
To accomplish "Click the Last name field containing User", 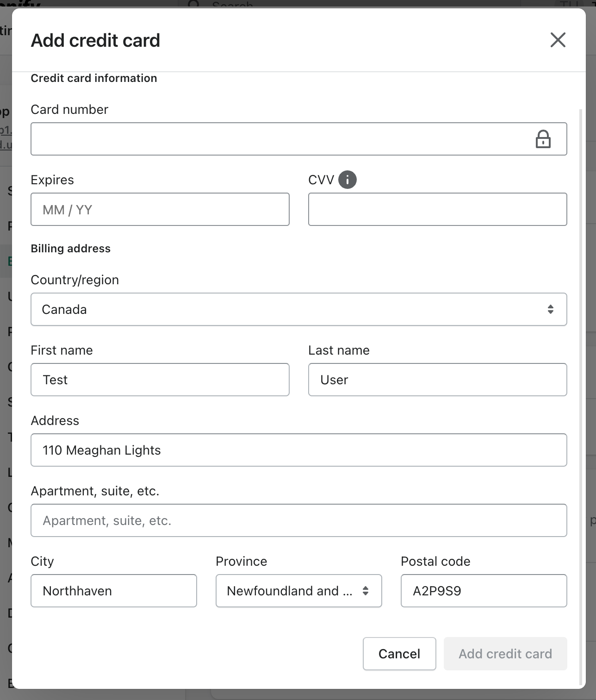I will 437,380.
